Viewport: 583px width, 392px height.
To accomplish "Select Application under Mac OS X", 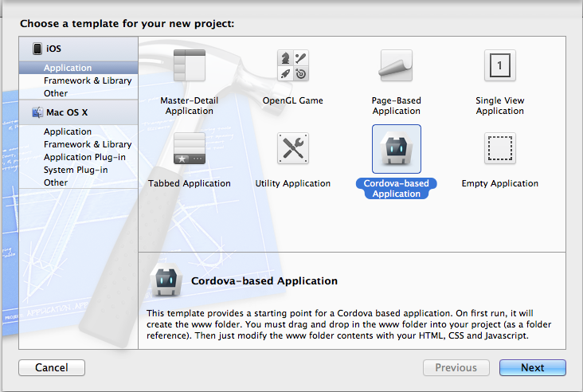I will point(79,131).
